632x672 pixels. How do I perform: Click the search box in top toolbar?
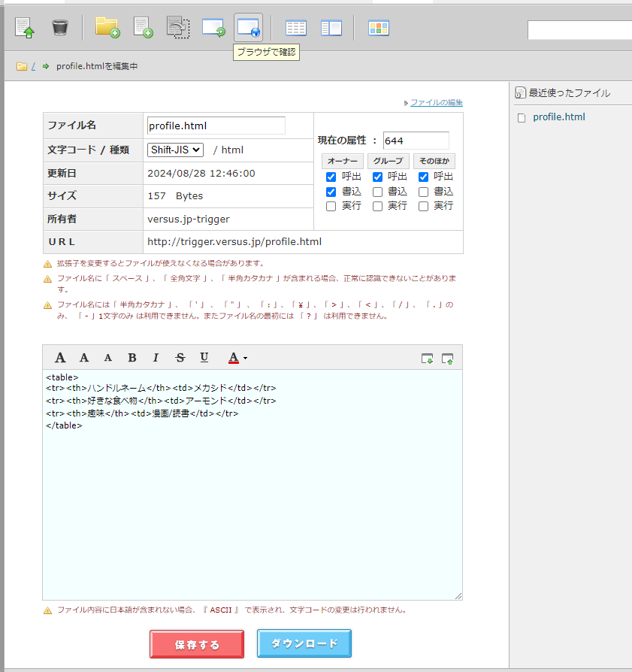point(579,30)
